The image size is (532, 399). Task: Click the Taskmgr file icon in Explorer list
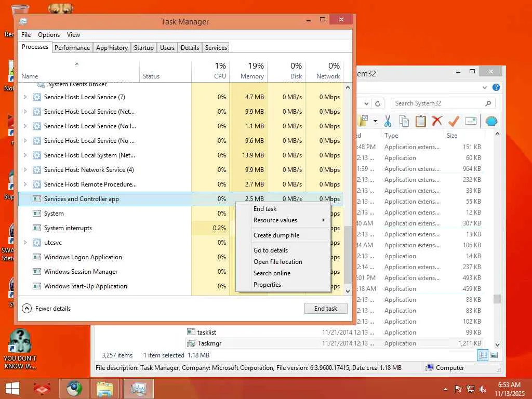[x=191, y=343]
